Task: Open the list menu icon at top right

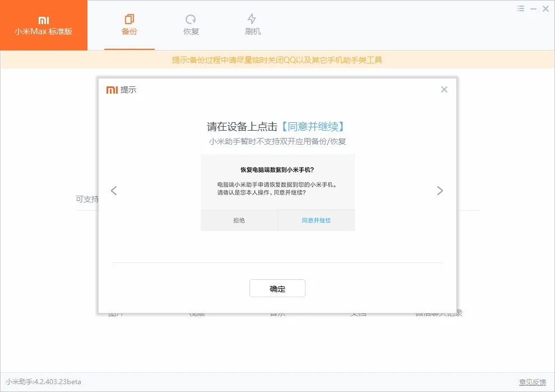Action: (520, 8)
